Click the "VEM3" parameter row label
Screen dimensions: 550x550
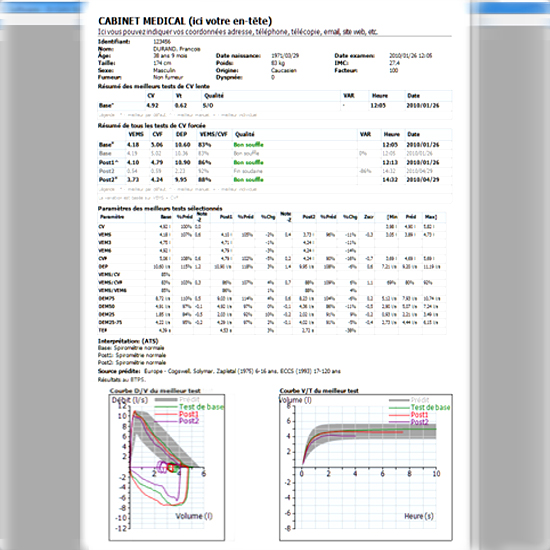[105, 242]
